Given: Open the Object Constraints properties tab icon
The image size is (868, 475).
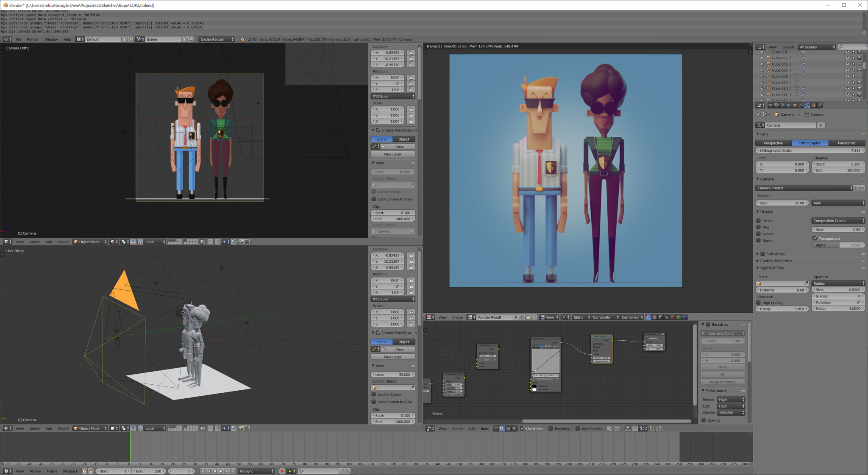Looking at the screenshot, I should (x=801, y=106).
